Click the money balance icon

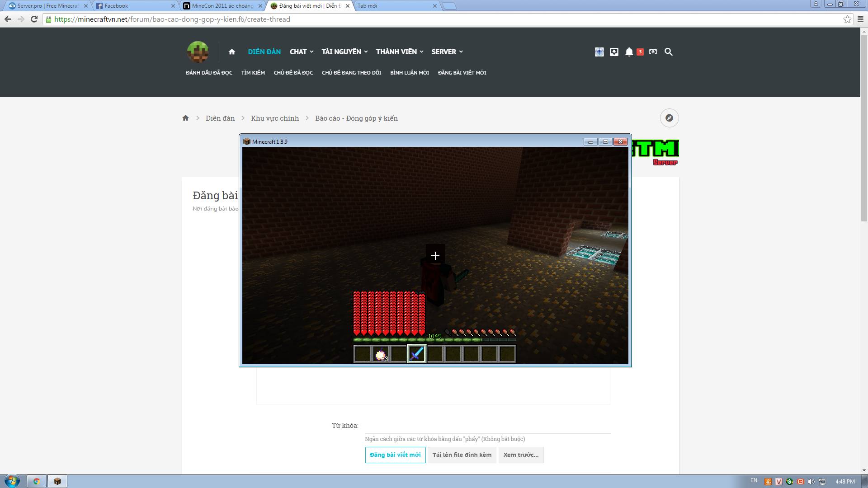coord(653,52)
